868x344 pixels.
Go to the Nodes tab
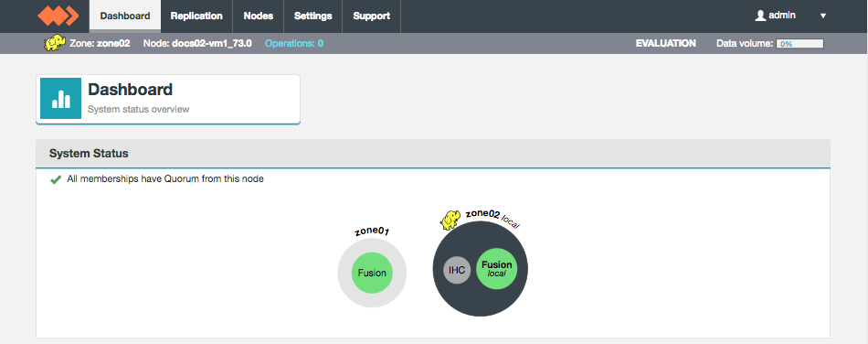259,16
